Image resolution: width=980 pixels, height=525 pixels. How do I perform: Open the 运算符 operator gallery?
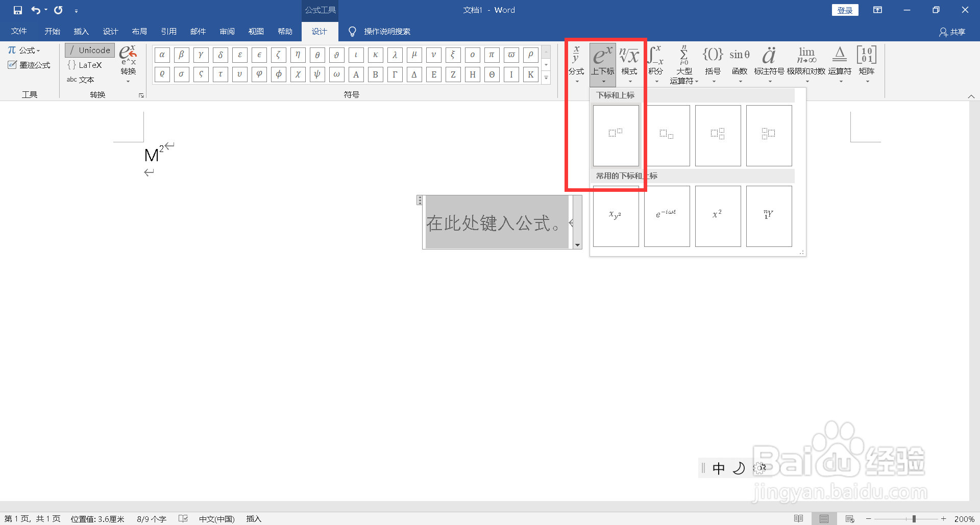pos(840,64)
